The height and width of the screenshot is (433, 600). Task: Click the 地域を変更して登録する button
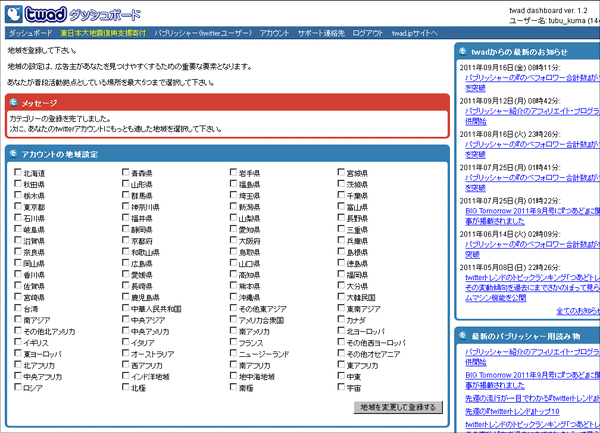tap(398, 407)
